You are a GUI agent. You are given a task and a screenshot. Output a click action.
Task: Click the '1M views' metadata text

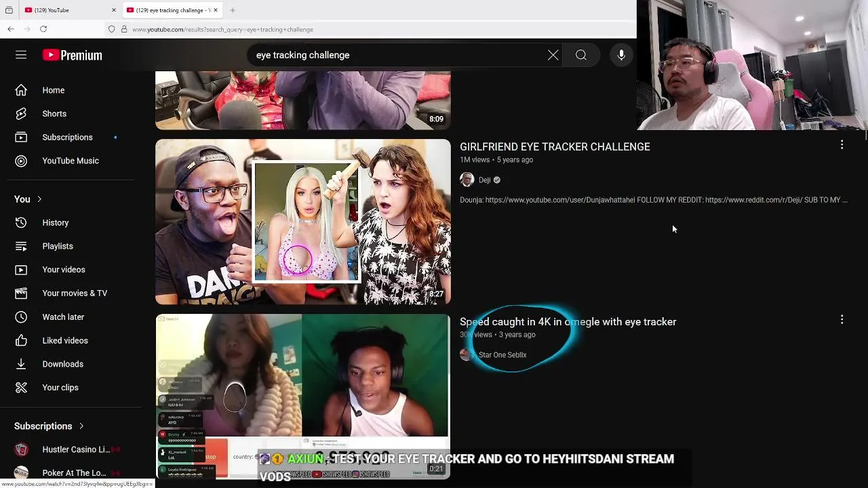(475, 160)
